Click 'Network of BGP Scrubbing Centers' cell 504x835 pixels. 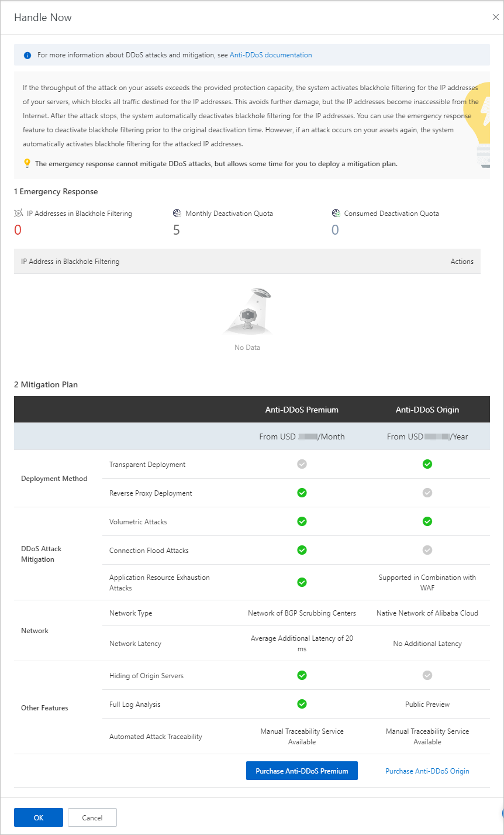point(302,613)
